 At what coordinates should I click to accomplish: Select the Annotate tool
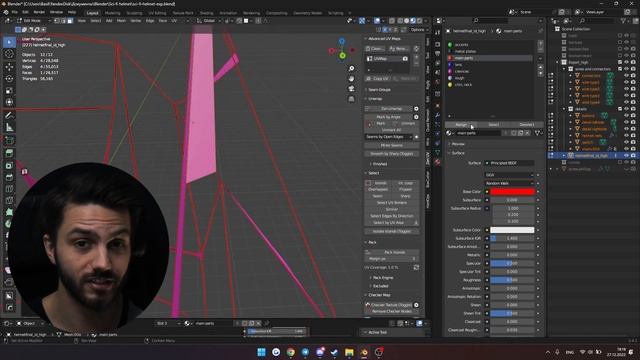[9, 116]
